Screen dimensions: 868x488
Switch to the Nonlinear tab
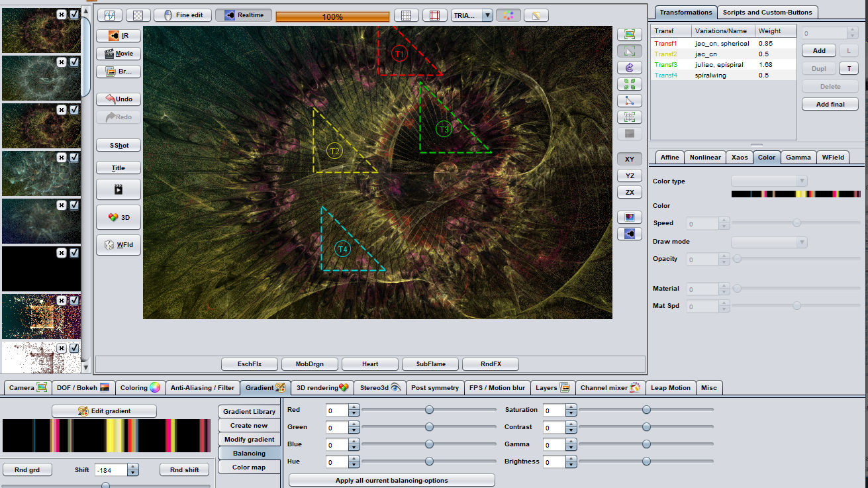click(x=705, y=157)
